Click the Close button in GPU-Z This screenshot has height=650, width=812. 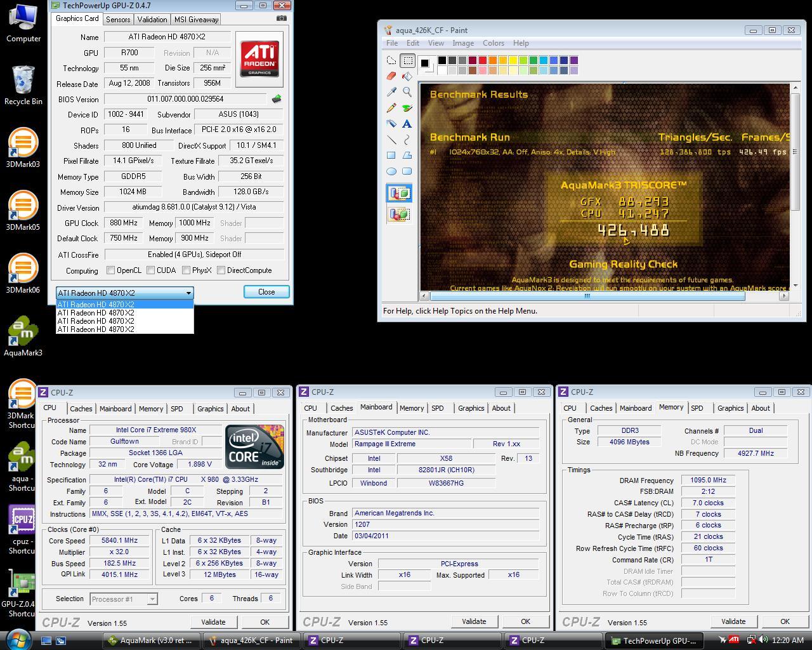tap(266, 292)
